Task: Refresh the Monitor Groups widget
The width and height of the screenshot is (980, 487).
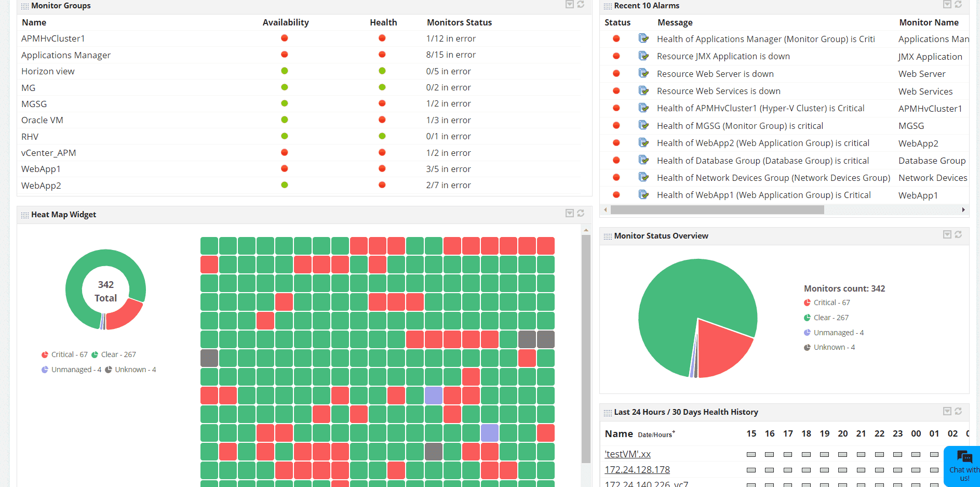Action: coord(581,5)
